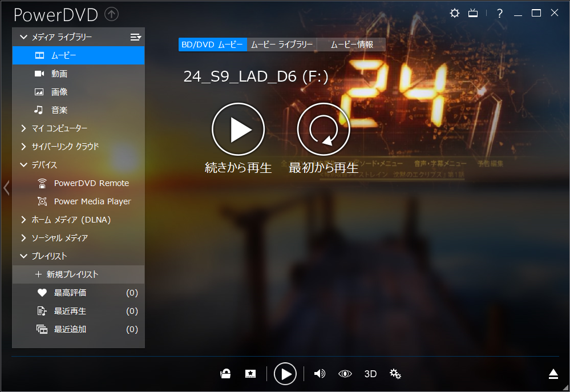Select 音楽 in the sidebar

click(79, 110)
